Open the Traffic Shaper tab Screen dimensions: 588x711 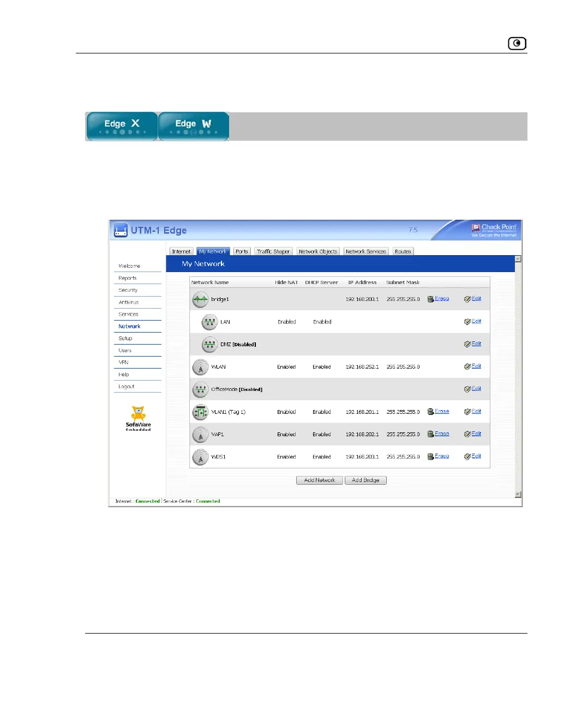click(273, 251)
